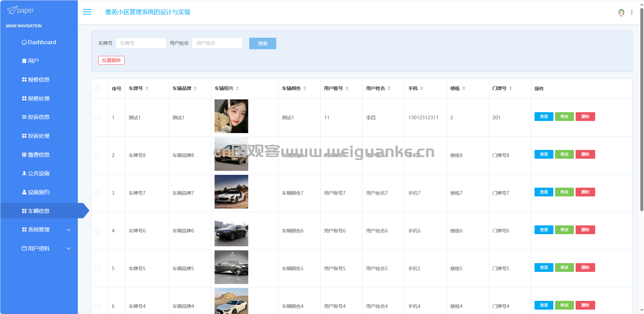Sort table by 车牌号 column arrows

pos(147,88)
